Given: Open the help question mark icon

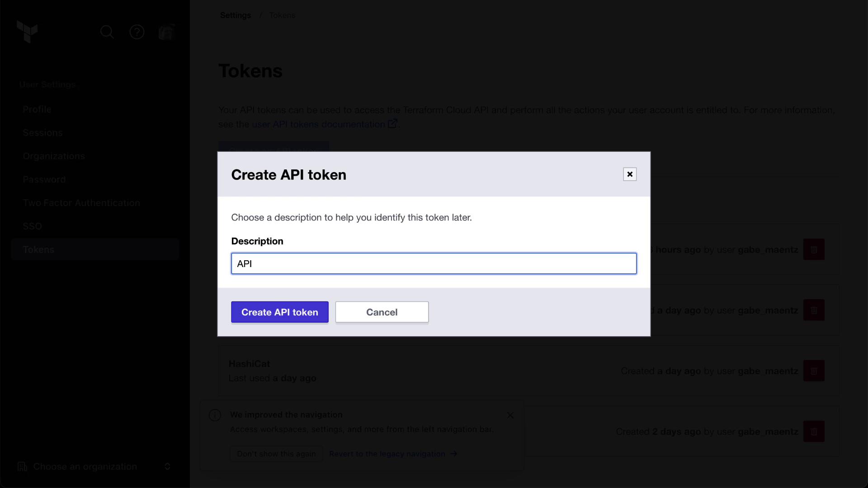Looking at the screenshot, I should pyautogui.click(x=137, y=32).
